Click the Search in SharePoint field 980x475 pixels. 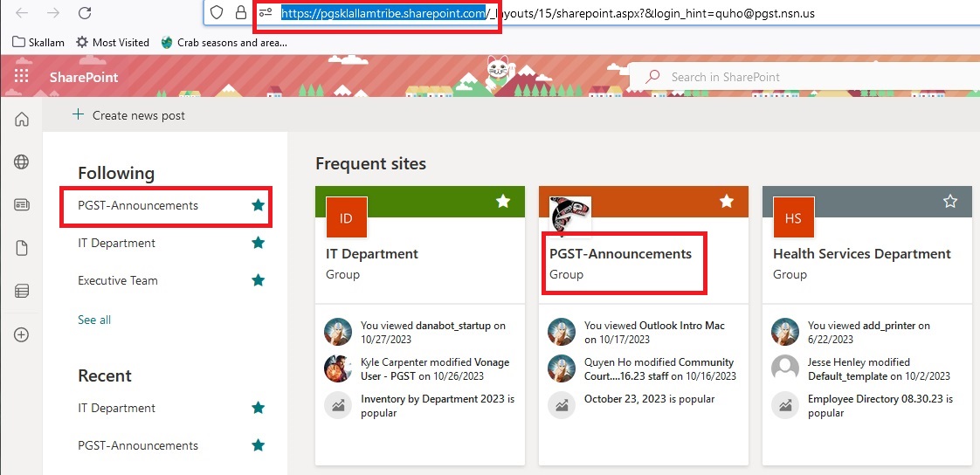pyautogui.click(x=806, y=77)
